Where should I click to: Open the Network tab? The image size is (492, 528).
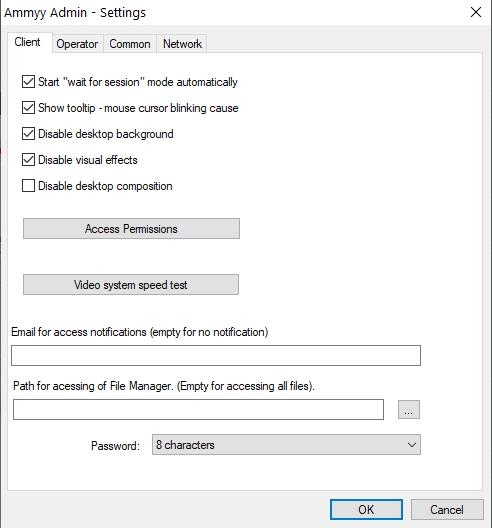tap(182, 44)
